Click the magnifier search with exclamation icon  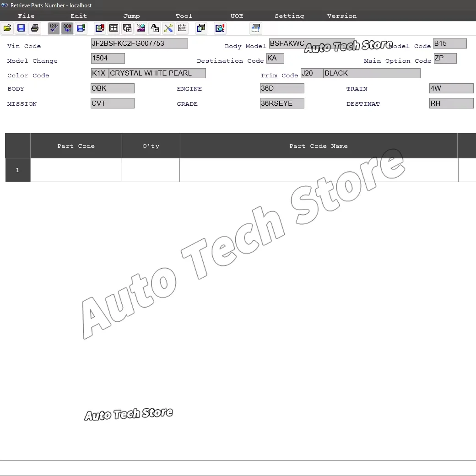click(x=220, y=28)
